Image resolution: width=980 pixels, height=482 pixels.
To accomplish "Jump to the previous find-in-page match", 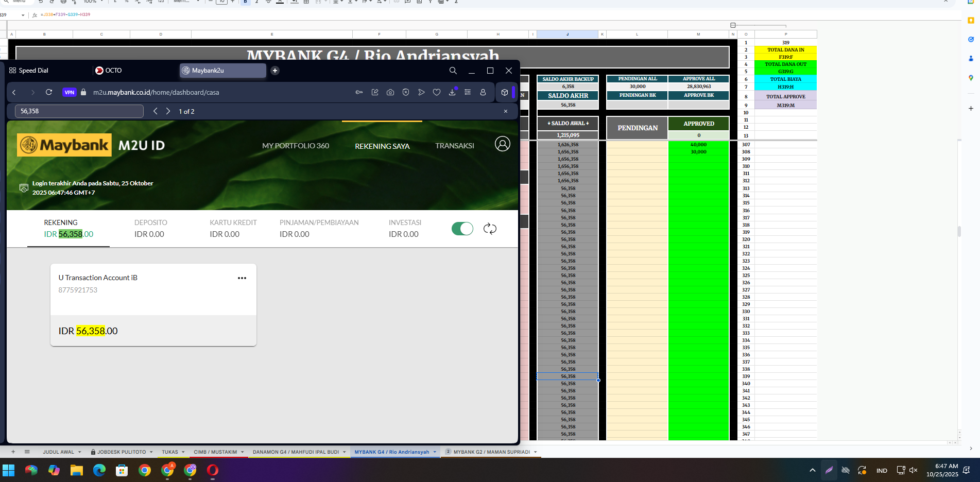I will coord(155,111).
